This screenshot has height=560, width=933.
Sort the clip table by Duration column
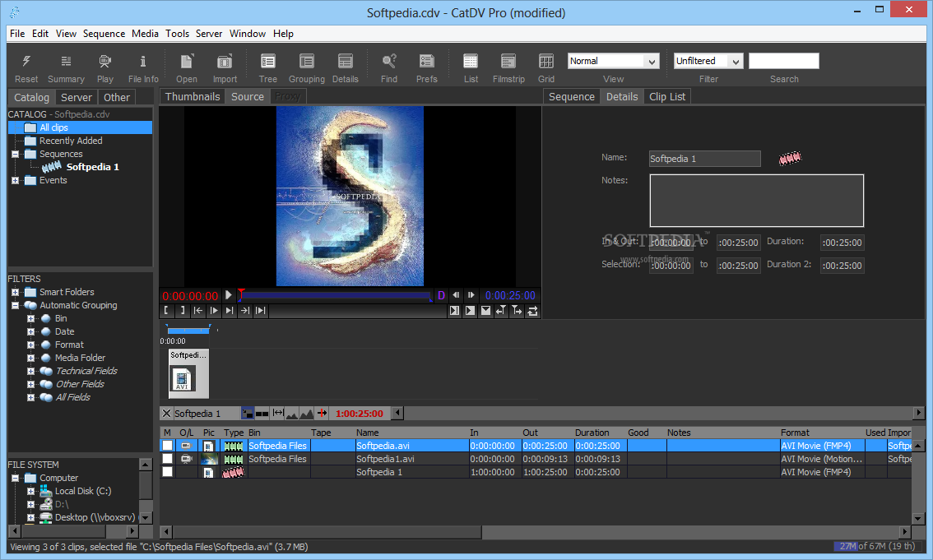pyautogui.click(x=599, y=433)
